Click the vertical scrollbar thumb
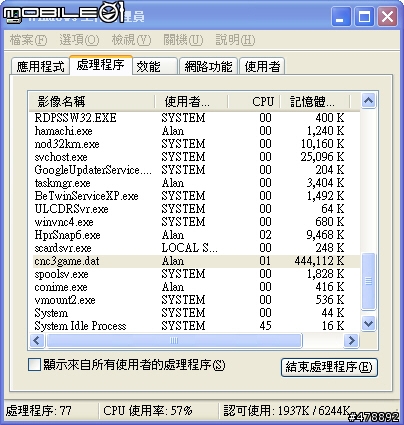This screenshot has width=404, height=425. [368, 281]
